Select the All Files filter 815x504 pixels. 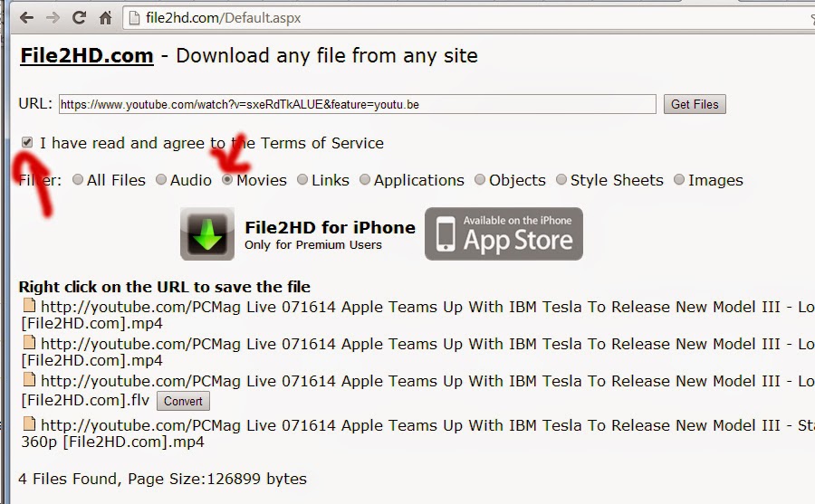(78, 180)
